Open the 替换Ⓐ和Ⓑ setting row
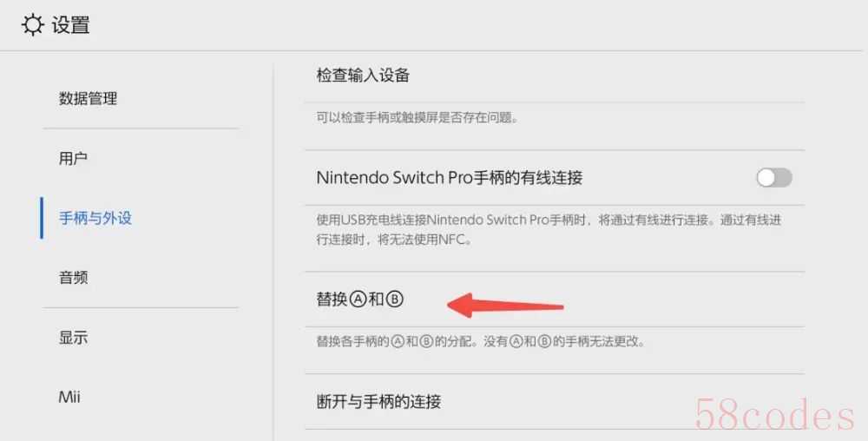868x441 pixels. pyautogui.click(x=555, y=299)
